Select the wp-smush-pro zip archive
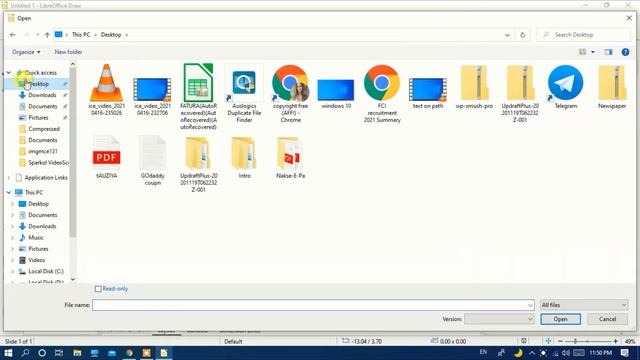This screenshot has height=360, width=640. click(x=474, y=87)
